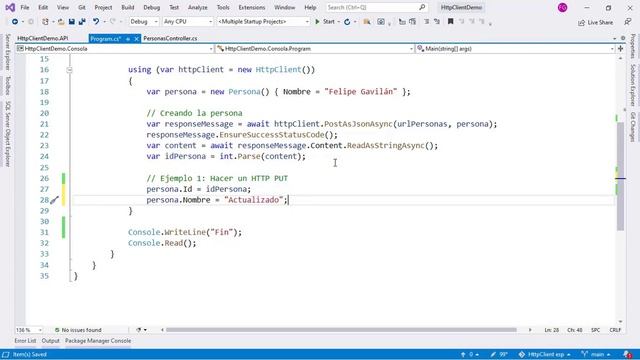Click the feedback person icon
The width and height of the screenshot is (640, 360).
click(628, 22)
